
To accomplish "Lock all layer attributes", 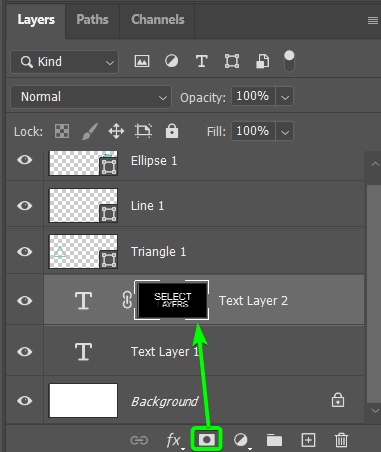I will click(x=172, y=131).
